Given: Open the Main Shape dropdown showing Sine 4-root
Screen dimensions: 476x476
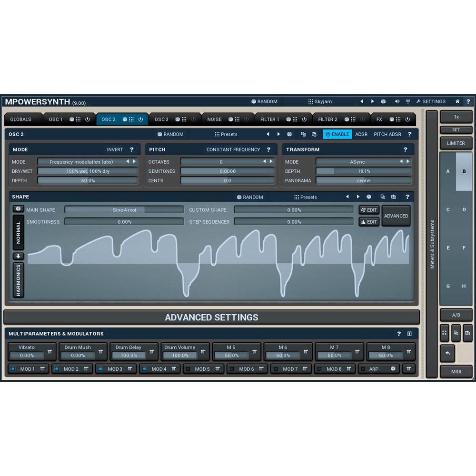Looking at the screenshot, I should pyautogui.click(x=124, y=209).
